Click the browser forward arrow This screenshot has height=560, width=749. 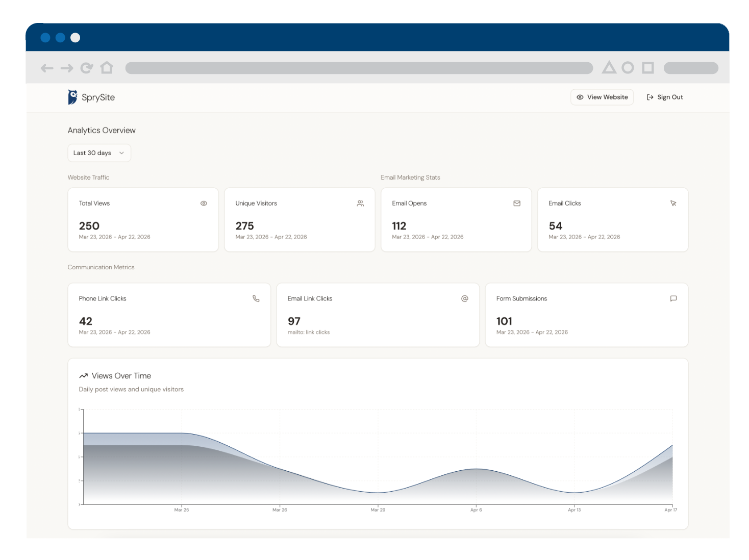67,68
